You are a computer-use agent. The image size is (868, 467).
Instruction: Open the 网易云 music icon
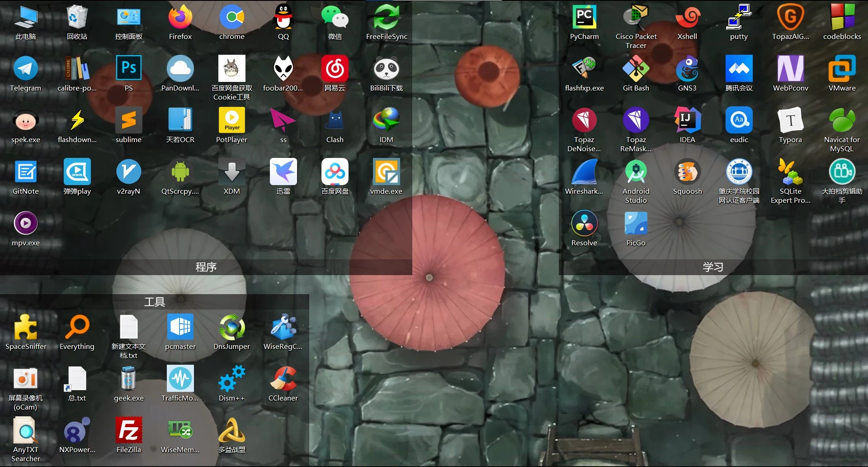(x=335, y=69)
